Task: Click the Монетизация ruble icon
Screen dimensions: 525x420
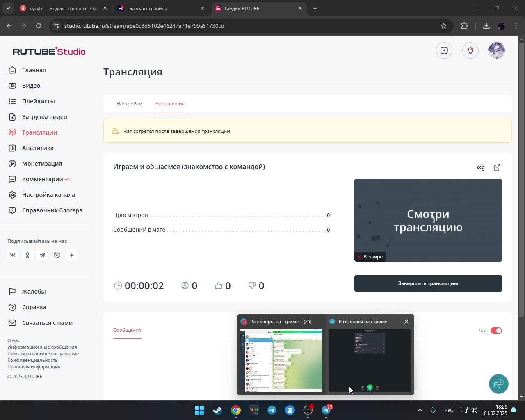Action: pos(13,164)
